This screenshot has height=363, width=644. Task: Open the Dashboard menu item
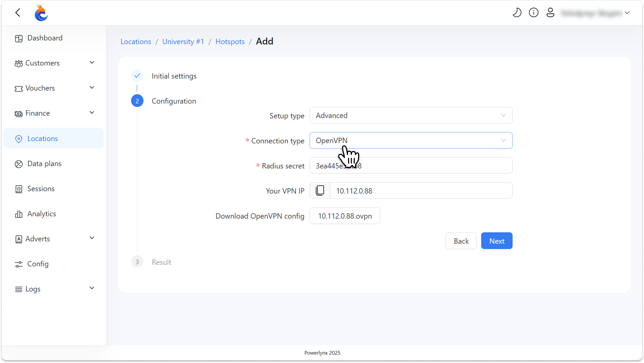click(x=53, y=38)
